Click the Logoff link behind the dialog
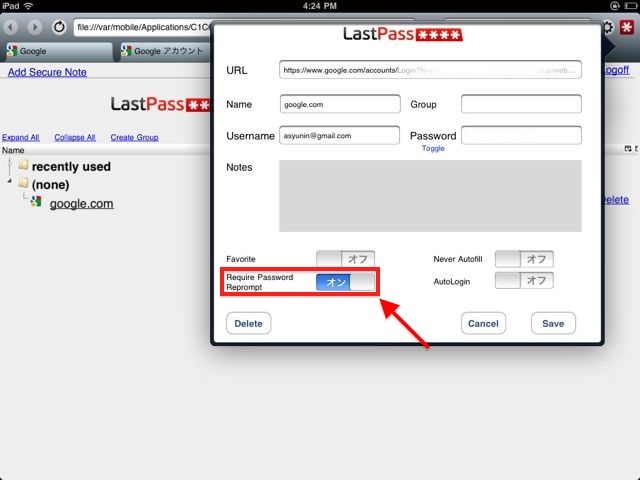640x480 pixels. pyautogui.click(x=616, y=70)
